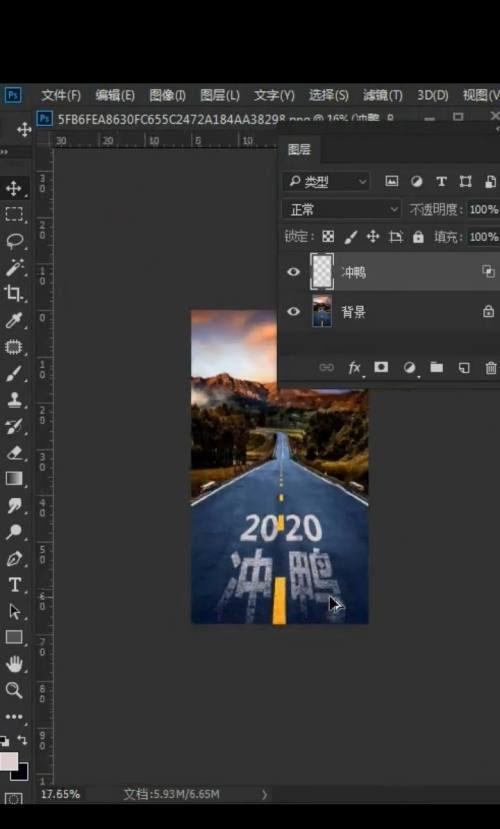Toggle Quick Mask mode

click(14, 798)
